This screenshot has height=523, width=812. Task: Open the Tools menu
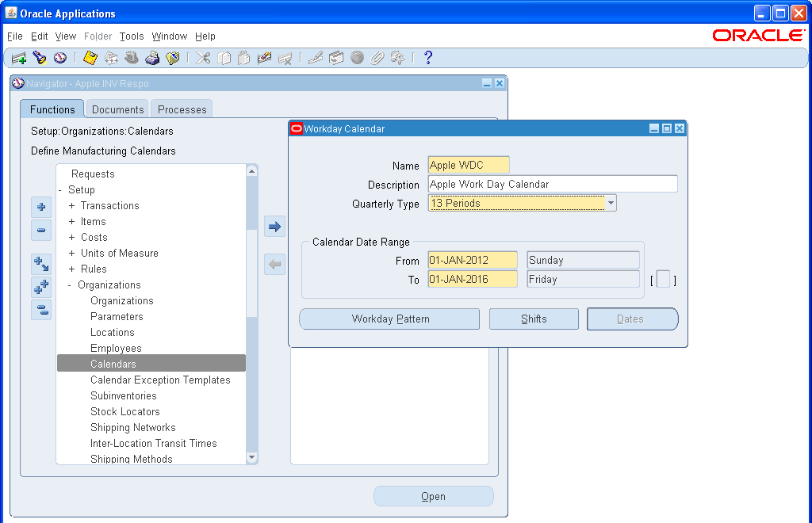[132, 36]
